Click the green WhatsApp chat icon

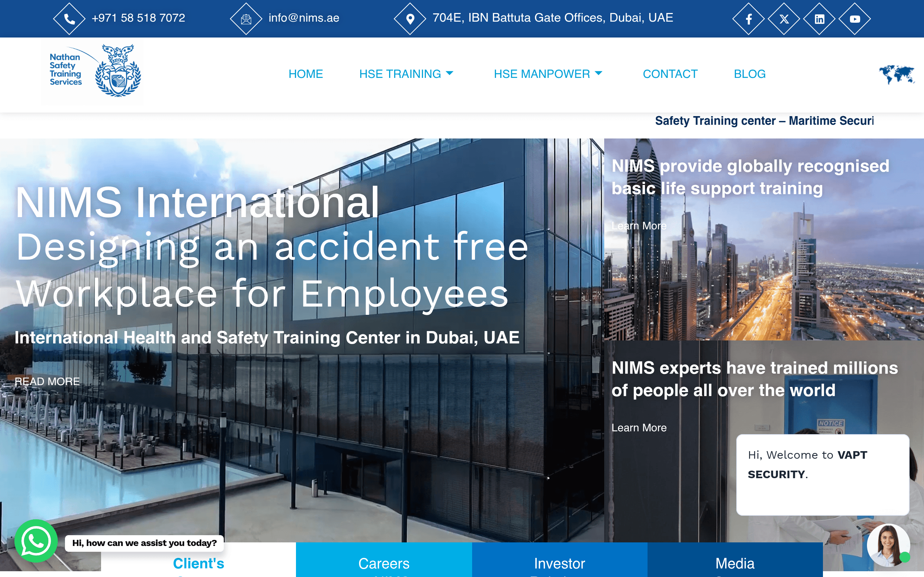36,541
